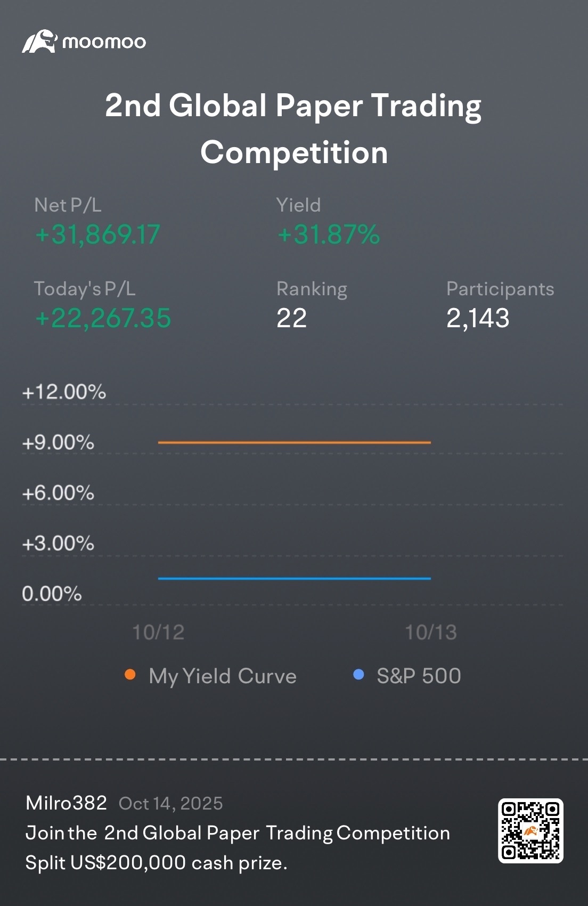Click the 10/13 date axis label
The width and height of the screenshot is (588, 906).
tap(430, 633)
